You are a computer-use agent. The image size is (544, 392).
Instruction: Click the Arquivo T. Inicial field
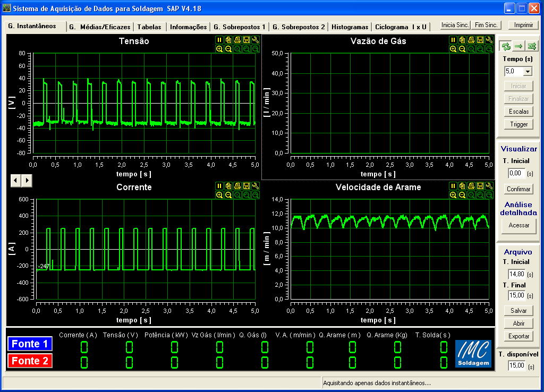click(516, 274)
